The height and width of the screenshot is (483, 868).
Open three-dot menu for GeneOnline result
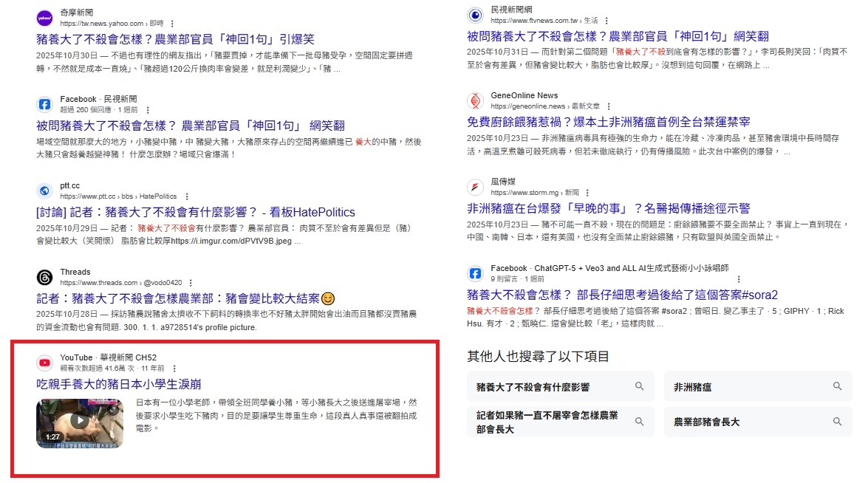[x=608, y=106]
